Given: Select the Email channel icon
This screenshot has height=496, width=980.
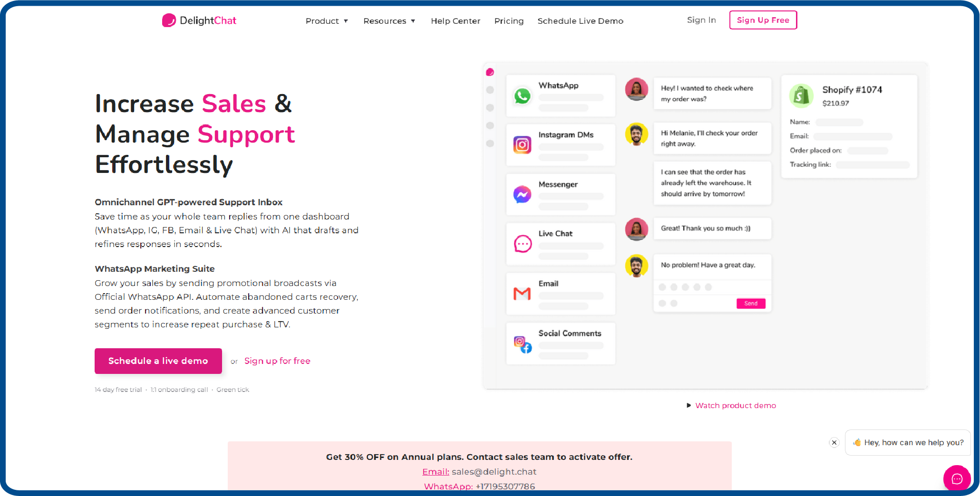Looking at the screenshot, I should pyautogui.click(x=522, y=294).
